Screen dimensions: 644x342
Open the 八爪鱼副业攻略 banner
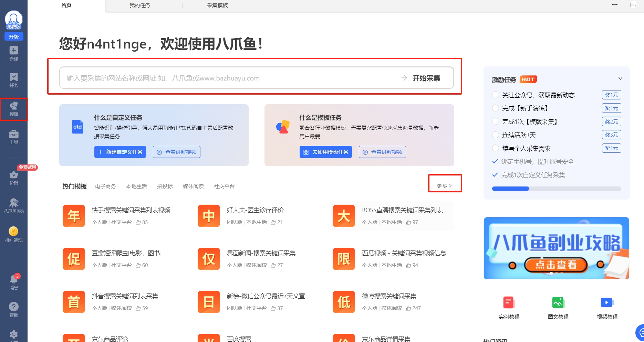tap(557, 248)
